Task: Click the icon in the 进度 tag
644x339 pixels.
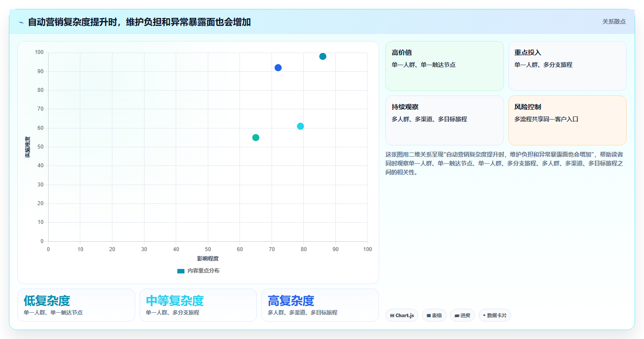Action: pos(457,315)
